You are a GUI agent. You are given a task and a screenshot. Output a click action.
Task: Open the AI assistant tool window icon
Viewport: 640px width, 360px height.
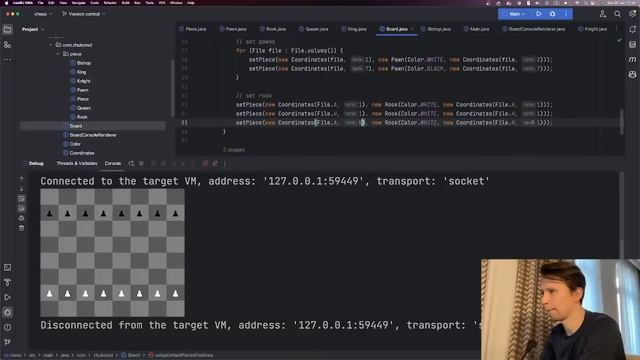pos(632,74)
